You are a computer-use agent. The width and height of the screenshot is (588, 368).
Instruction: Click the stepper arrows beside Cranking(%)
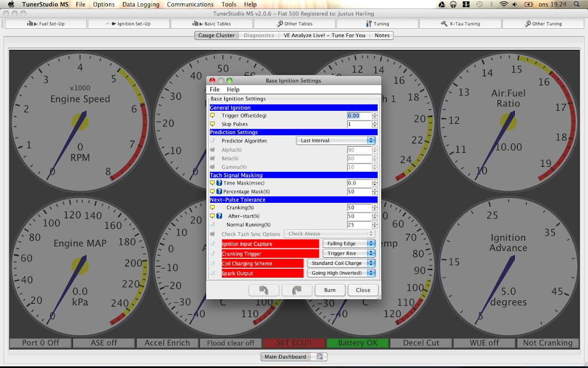click(x=375, y=208)
